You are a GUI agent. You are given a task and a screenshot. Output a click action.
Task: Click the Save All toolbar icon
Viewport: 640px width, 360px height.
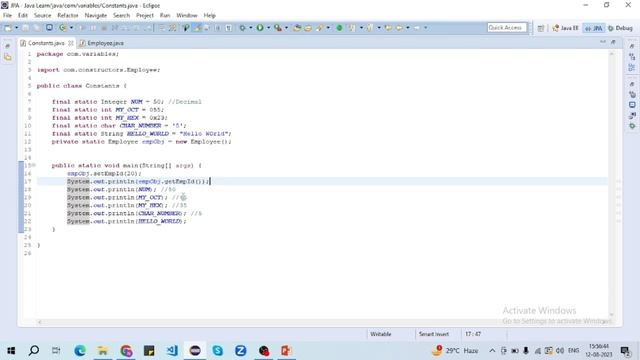click(36, 28)
